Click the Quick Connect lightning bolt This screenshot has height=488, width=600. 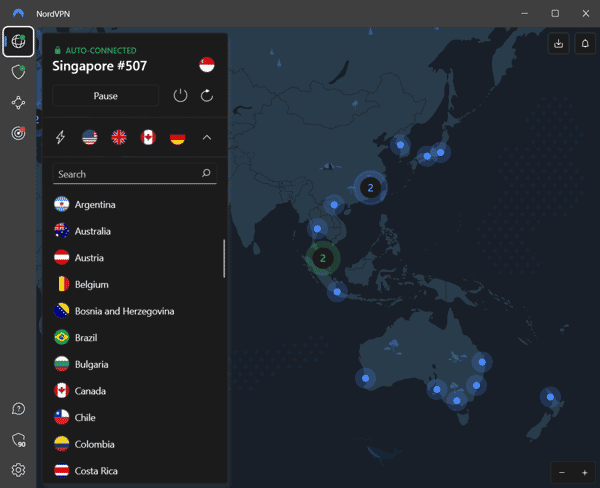[x=60, y=137]
